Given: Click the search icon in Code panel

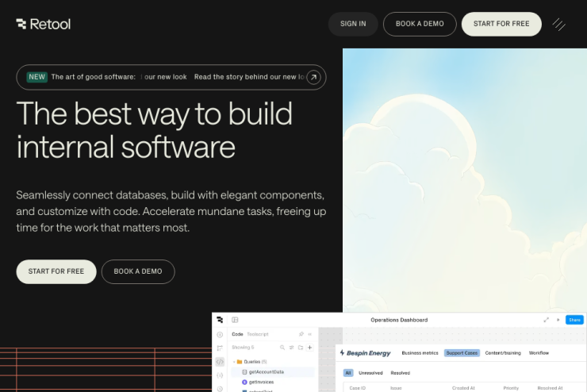Looking at the screenshot, I should coord(282,348).
